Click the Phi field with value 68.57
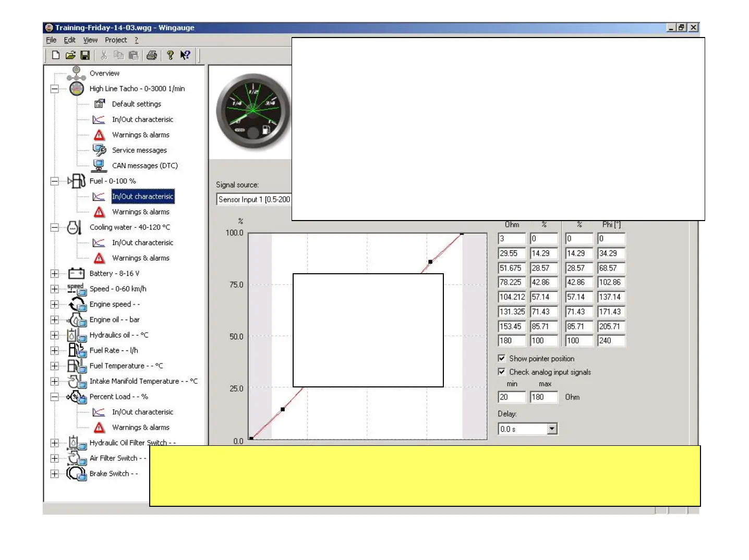This screenshot has height=560, width=749. coord(611,268)
